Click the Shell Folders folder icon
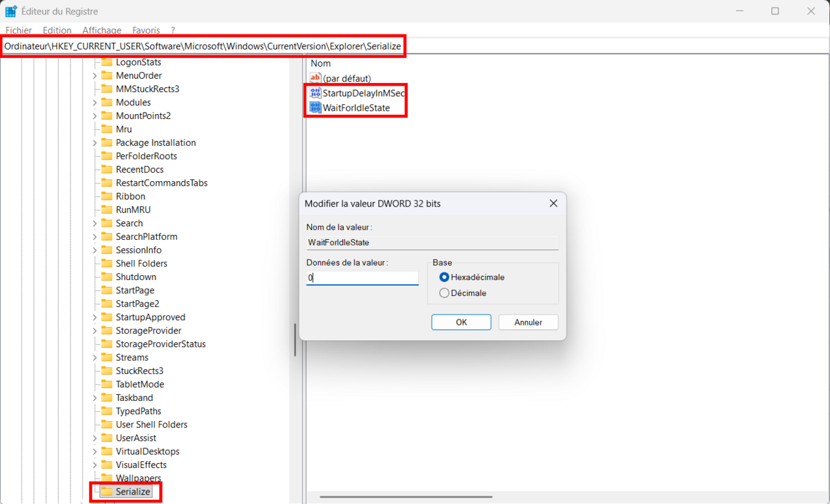The height and width of the screenshot is (504, 830). pos(106,263)
